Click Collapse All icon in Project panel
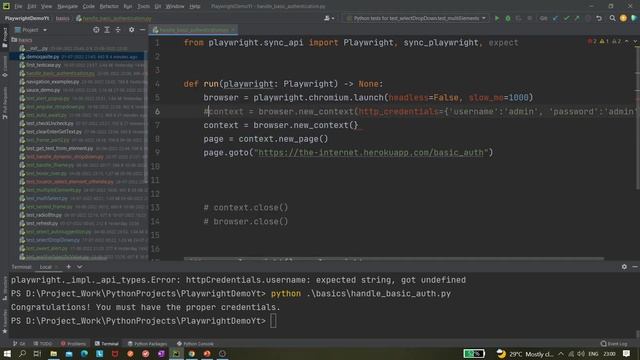Screen dimensions: 640x360 (x=118, y=30)
